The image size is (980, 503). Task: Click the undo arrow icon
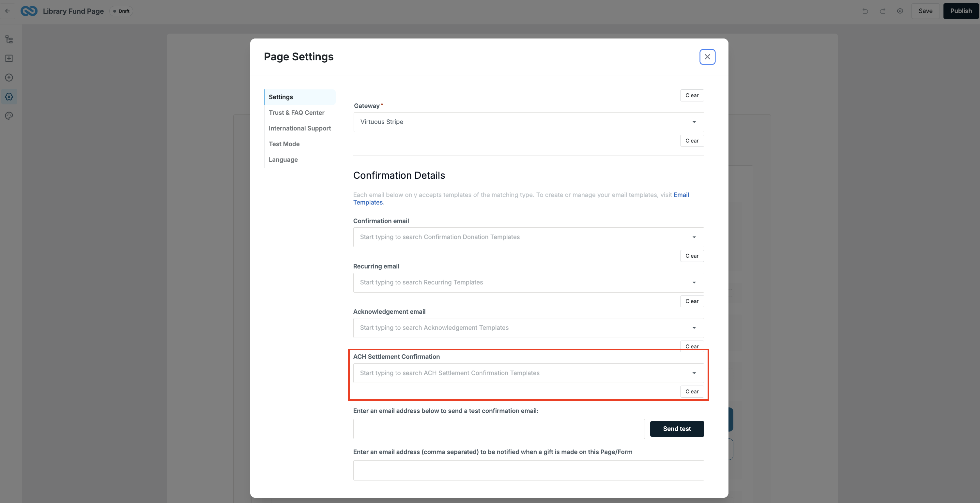point(865,11)
